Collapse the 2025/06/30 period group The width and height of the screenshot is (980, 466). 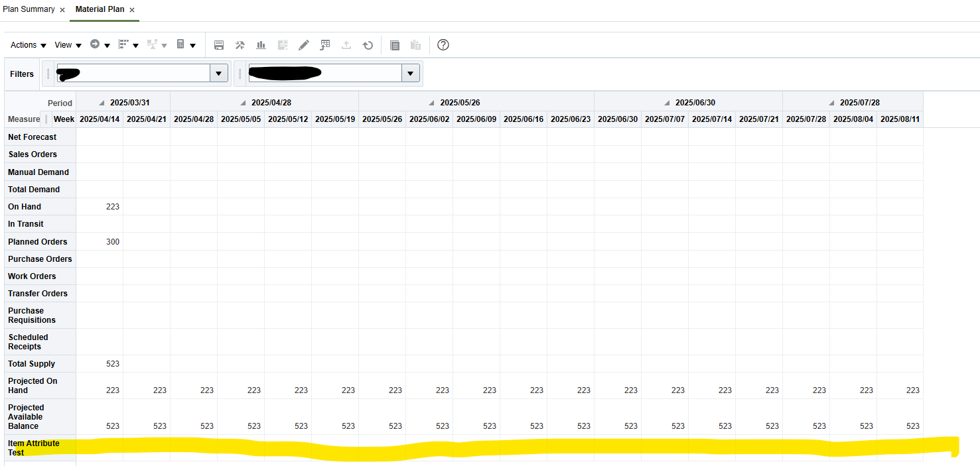(x=667, y=103)
